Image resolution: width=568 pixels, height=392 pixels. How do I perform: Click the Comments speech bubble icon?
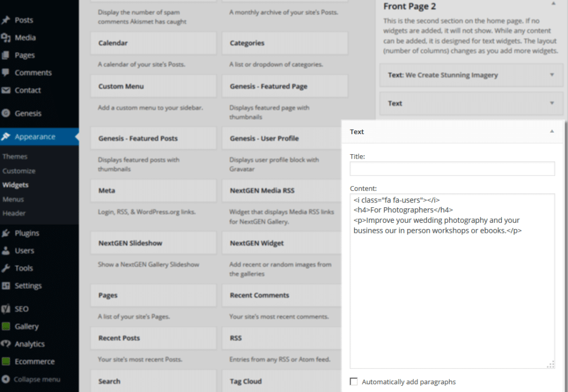(6, 73)
